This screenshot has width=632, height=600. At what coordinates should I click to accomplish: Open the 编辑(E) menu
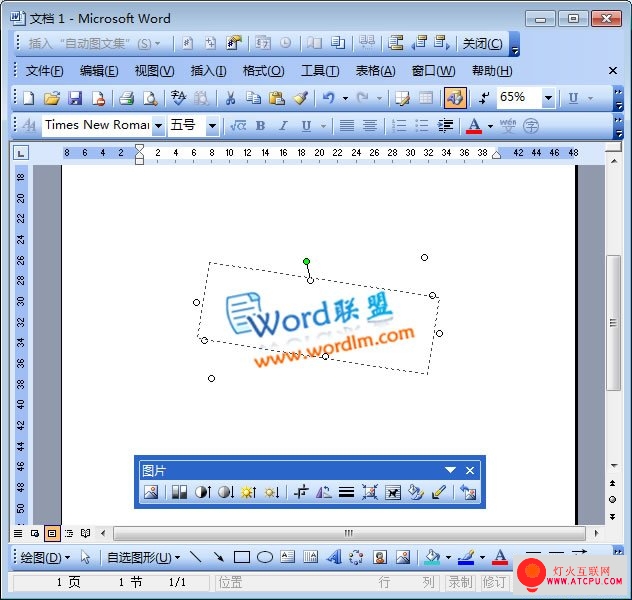point(99,71)
